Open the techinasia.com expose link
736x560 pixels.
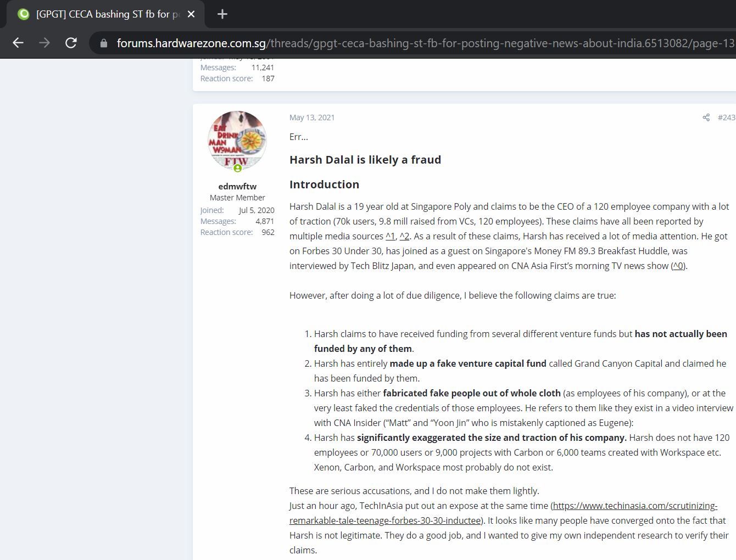click(x=503, y=513)
